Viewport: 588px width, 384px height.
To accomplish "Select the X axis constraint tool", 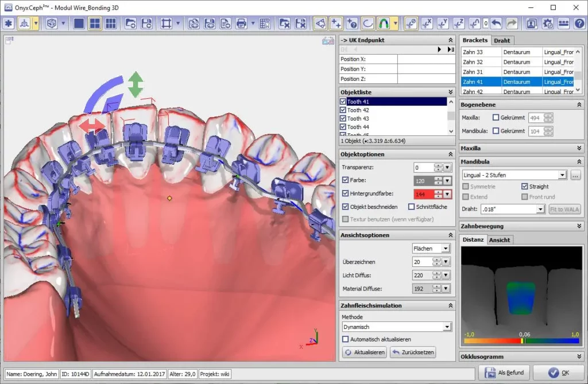I will (x=427, y=23).
